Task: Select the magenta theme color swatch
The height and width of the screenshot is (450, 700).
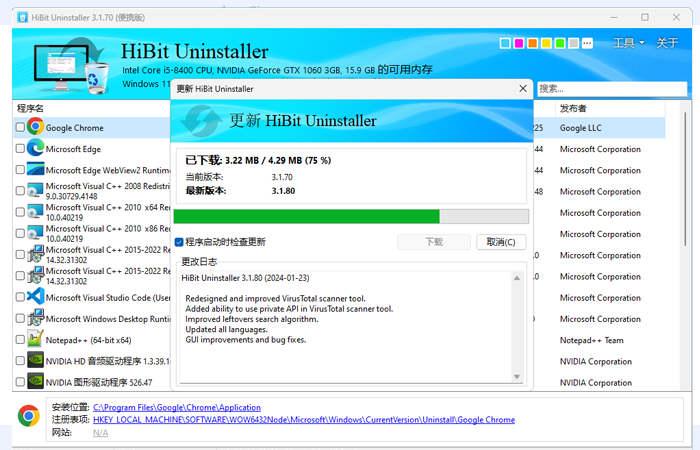Action: [x=519, y=43]
